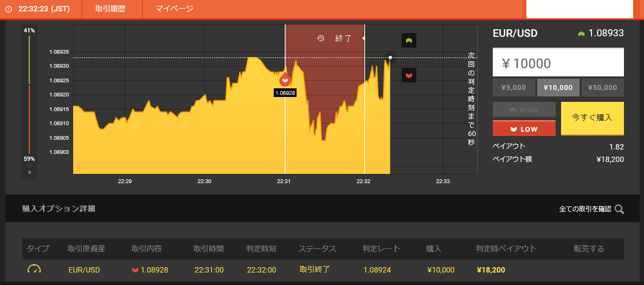Select the HIGH option

(524, 109)
